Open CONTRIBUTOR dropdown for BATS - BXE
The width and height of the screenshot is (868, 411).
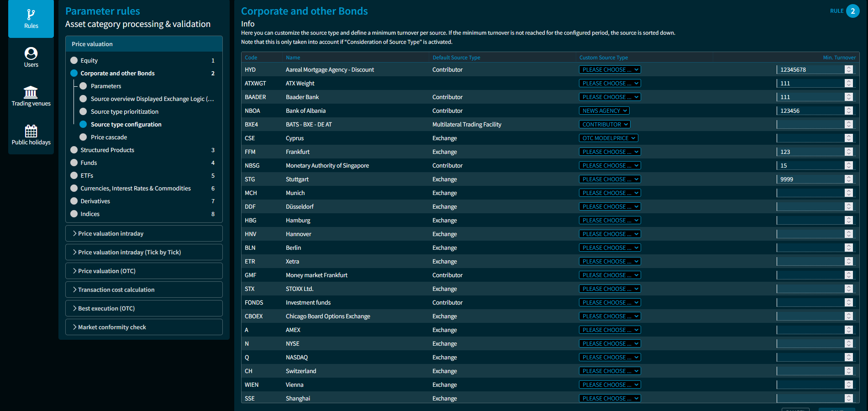(x=605, y=124)
